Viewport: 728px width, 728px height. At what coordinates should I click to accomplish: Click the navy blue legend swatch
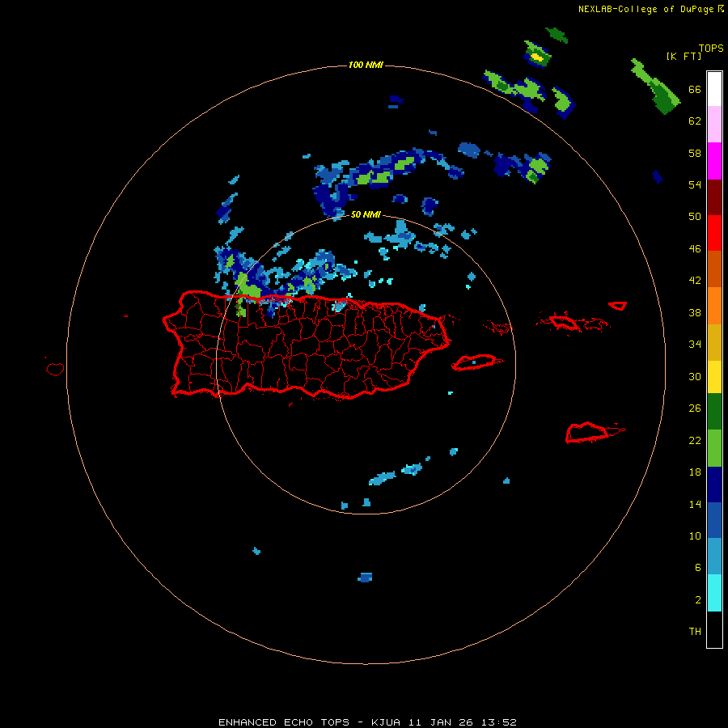pyautogui.click(x=714, y=485)
